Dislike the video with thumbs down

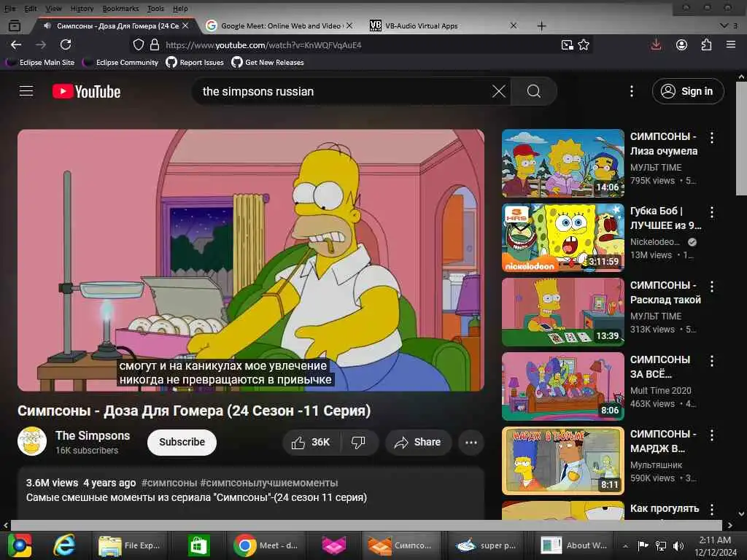click(358, 443)
